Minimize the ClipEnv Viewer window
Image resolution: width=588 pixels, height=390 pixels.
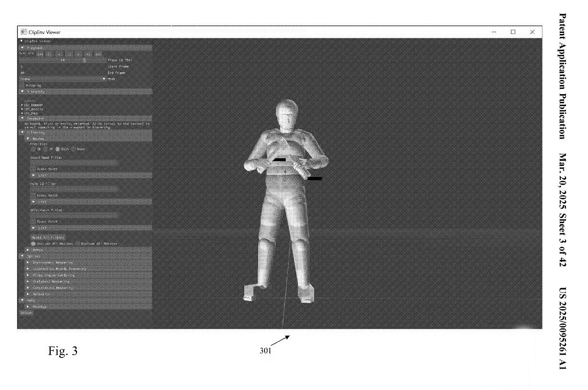click(x=494, y=32)
